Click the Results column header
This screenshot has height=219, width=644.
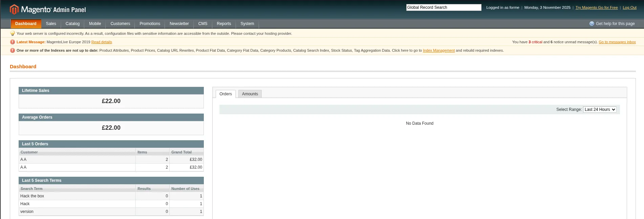152,189
